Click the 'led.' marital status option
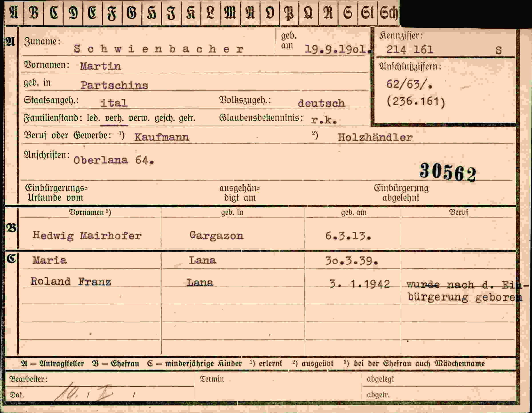This screenshot has width=532, height=413. coord(93,118)
